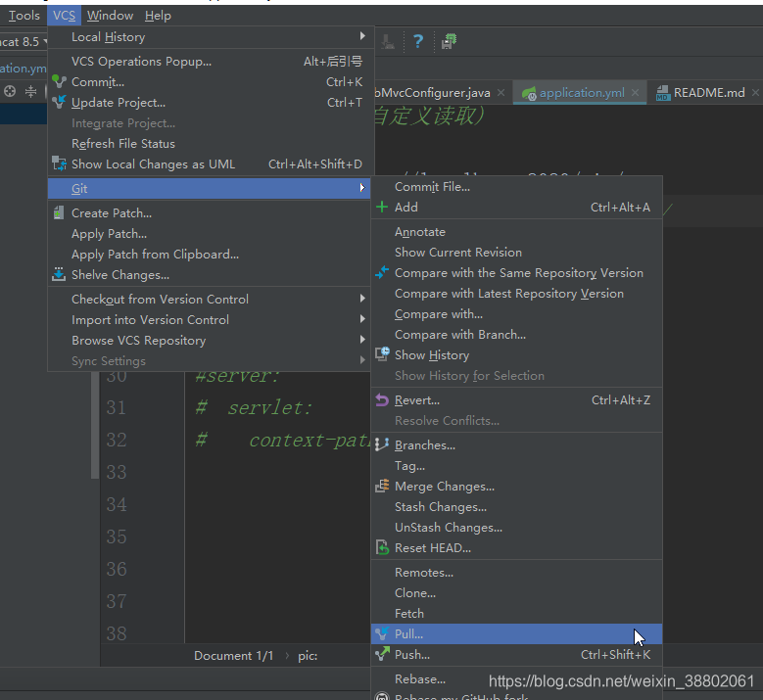Select Apply Patch menu item
Viewport: 763px width, 700px height.
point(210,233)
